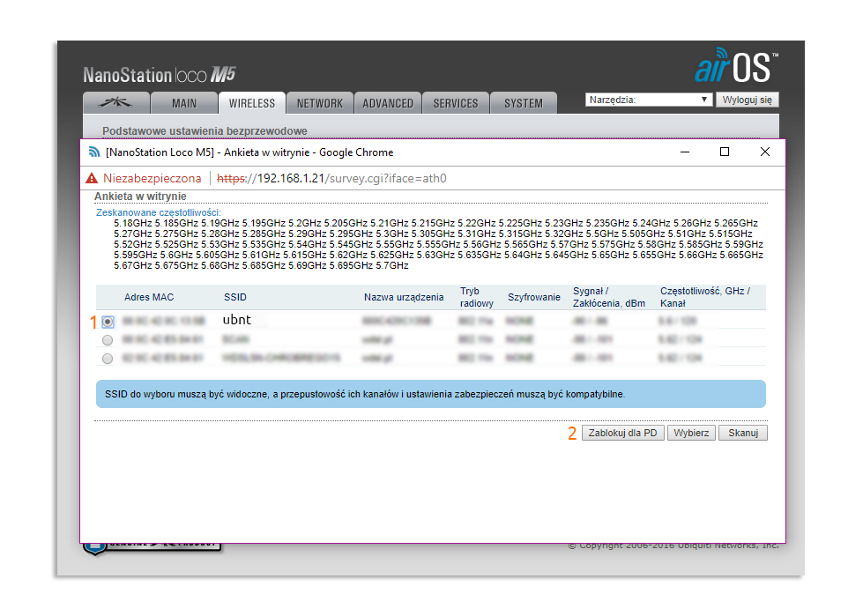The width and height of the screenshot is (863, 616).
Task: Click the Wyloguj się button
Action: tap(747, 100)
